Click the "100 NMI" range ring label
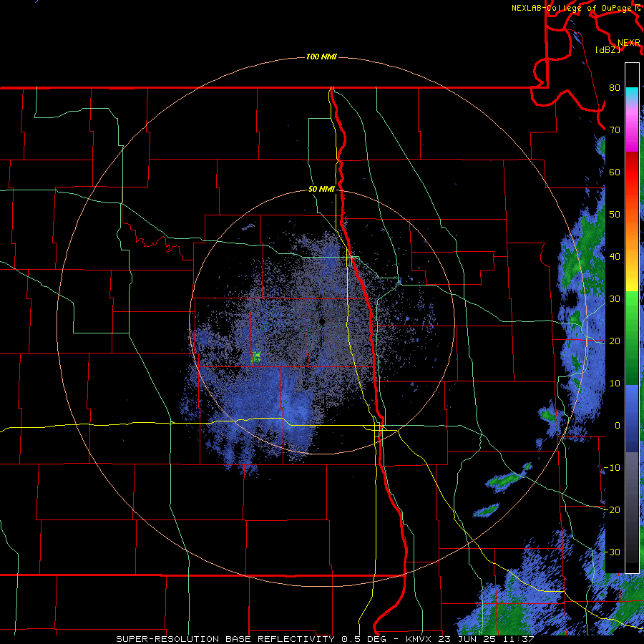 (x=321, y=57)
